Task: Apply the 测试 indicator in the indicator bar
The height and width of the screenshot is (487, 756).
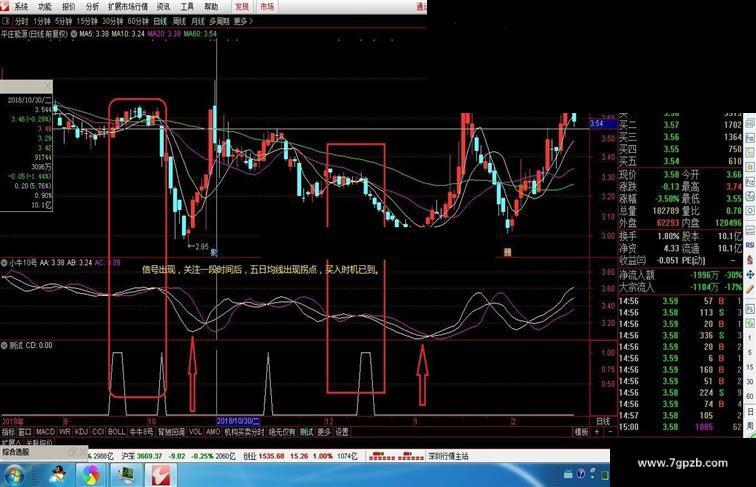Action: pyautogui.click(x=306, y=432)
